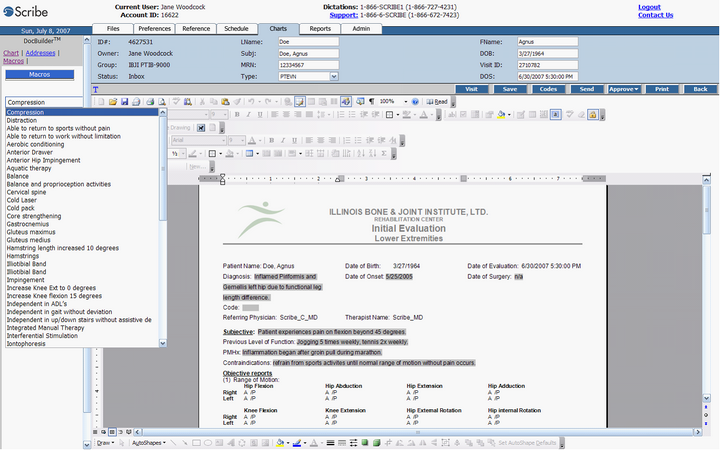Click the Fill Color bucket in Drawing toolbar

tap(280, 443)
